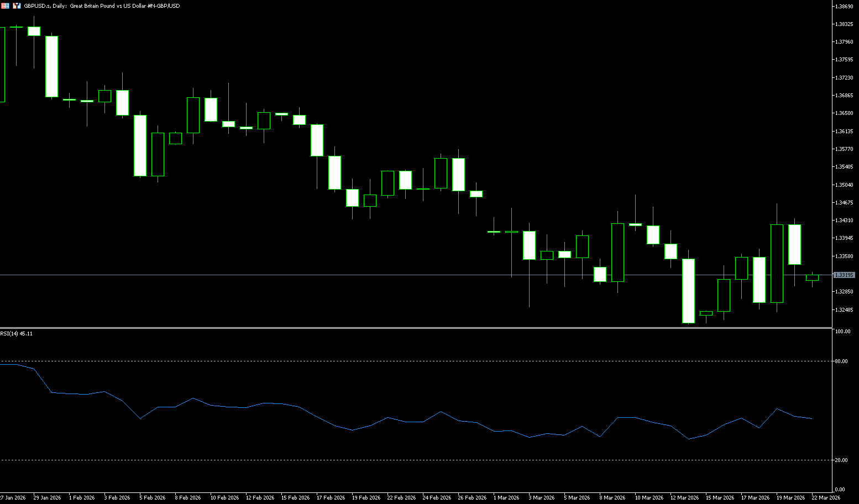Click the RSI 100.00 scale label

[x=842, y=332]
